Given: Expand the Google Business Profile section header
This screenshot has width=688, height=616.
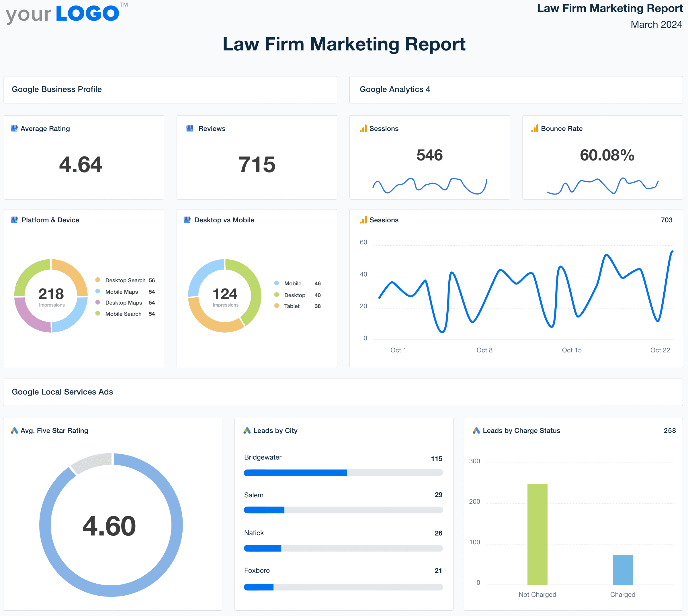Looking at the screenshot, I should (x=57, y=89).
